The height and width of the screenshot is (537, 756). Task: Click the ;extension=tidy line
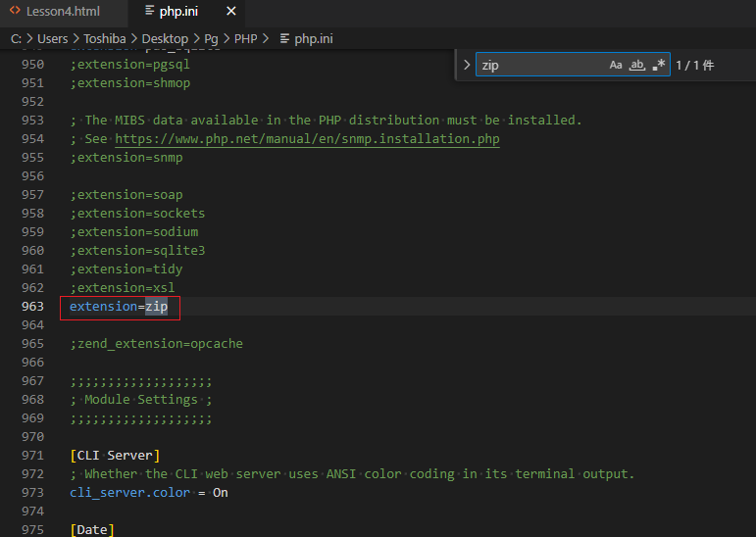point(126,268)
